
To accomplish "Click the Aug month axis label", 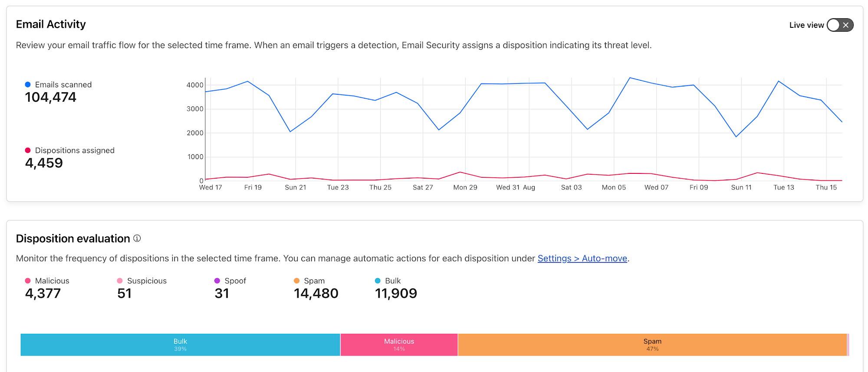I will (x=529, y=187).
